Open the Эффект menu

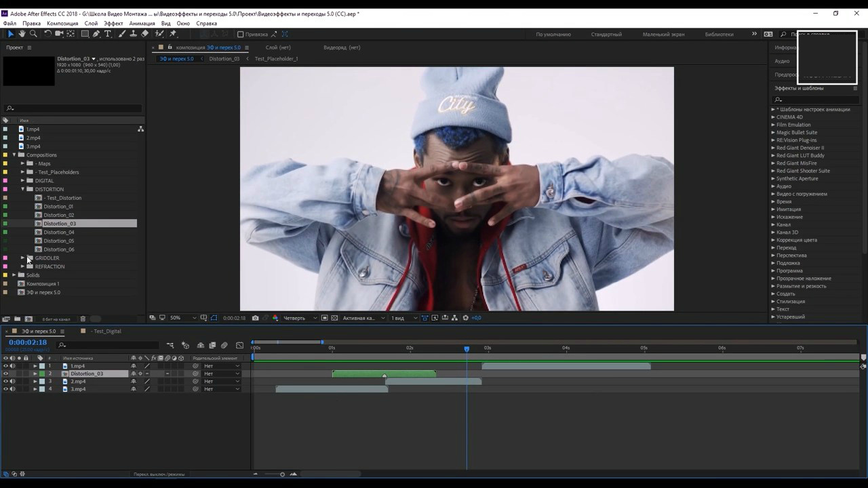coord(113,24)
